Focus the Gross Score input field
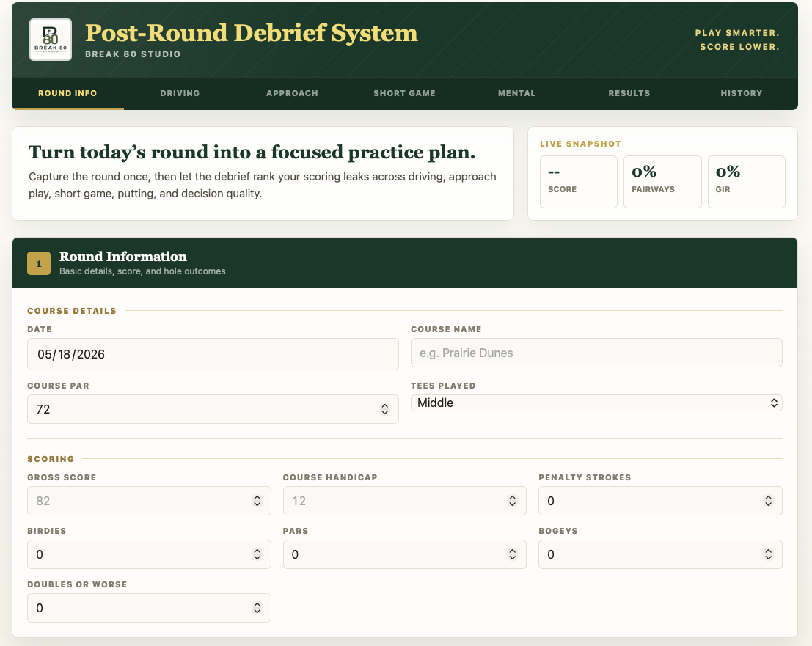This screenshot has width=812, height=646. click(149, 501)
